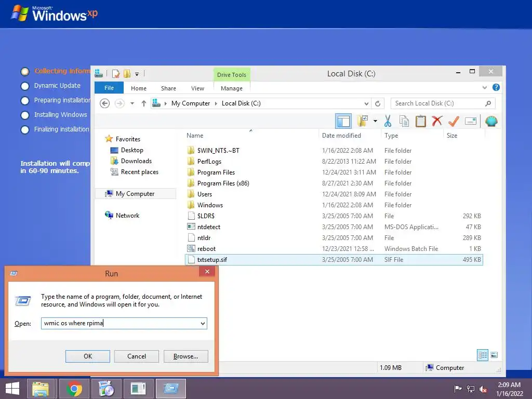532x399 pixels.
Task: Open the Customize Quick Access Toolbar dropdown
Action: (137, 74)
